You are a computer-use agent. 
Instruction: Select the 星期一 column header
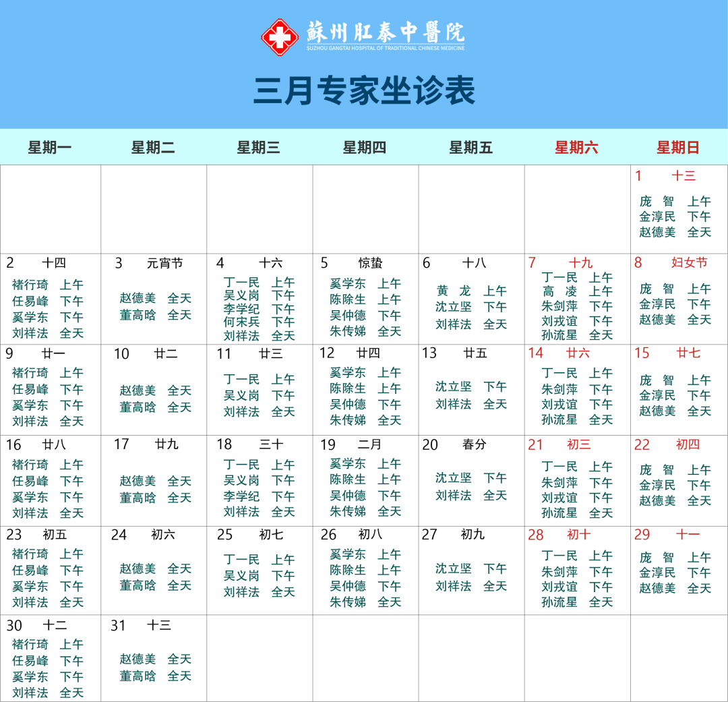pyautogui.click(x=51, y=148)
